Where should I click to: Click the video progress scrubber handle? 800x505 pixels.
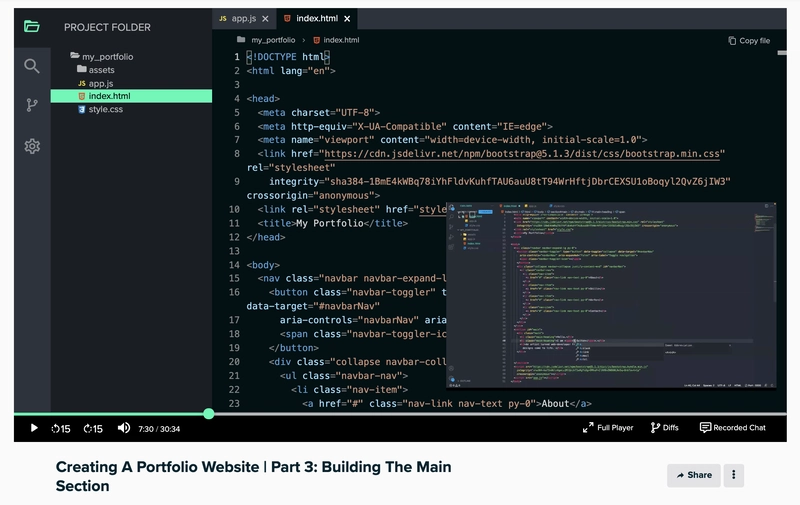pyautogui.click(x=209, y=414)
